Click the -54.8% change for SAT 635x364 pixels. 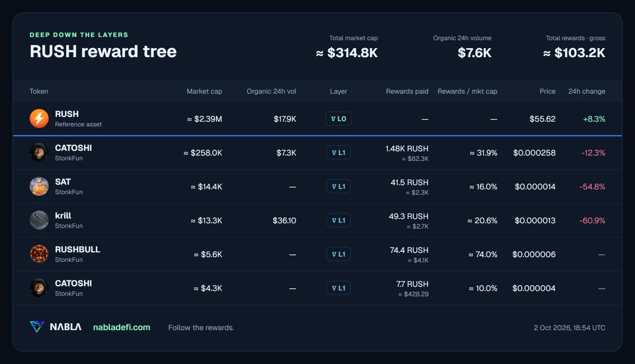[593, 186]
